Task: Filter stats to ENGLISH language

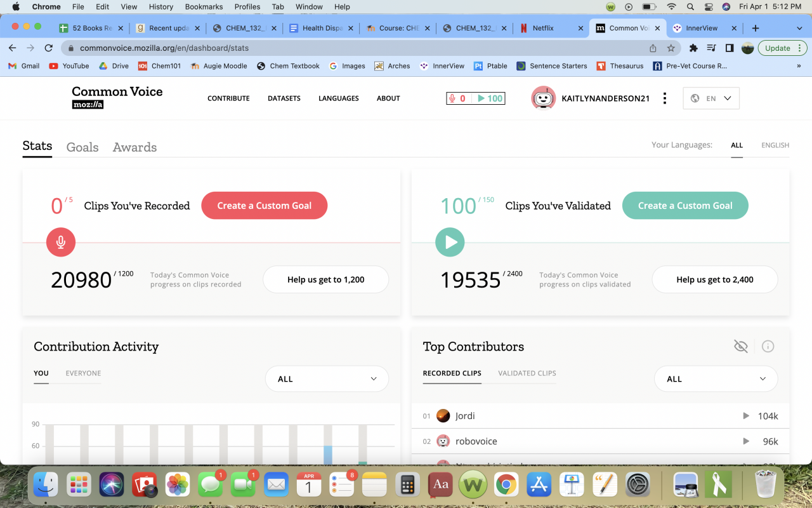Action: 775,145
